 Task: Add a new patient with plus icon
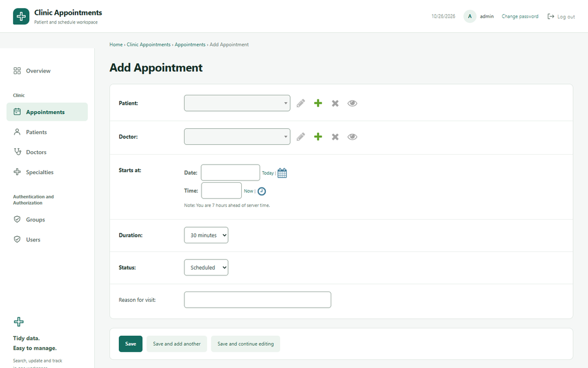(x=318, y=103)
